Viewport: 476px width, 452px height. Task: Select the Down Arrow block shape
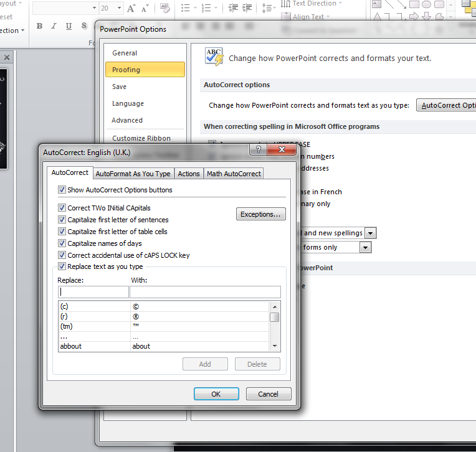tap(427, 16)
